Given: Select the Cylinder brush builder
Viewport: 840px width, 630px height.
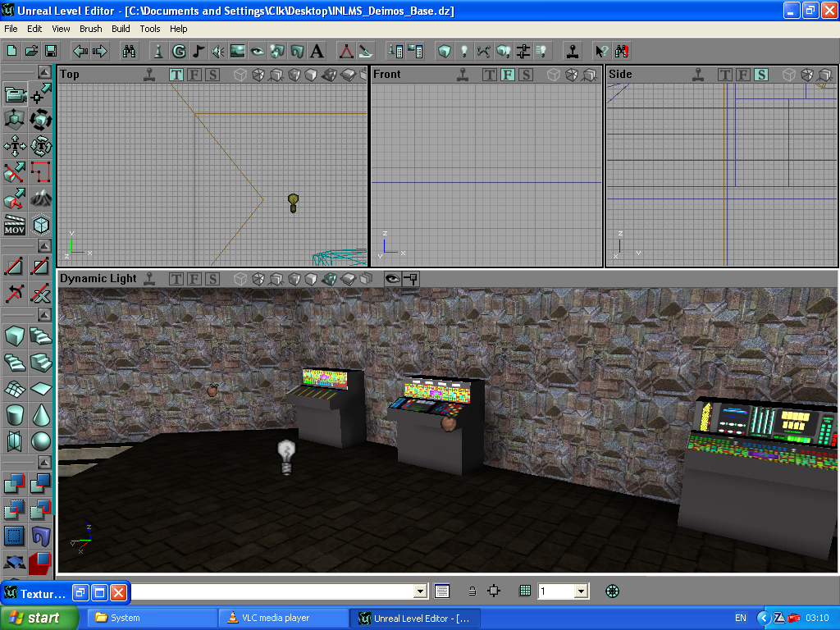Looking at the screenshot, I should pos(15,415).
